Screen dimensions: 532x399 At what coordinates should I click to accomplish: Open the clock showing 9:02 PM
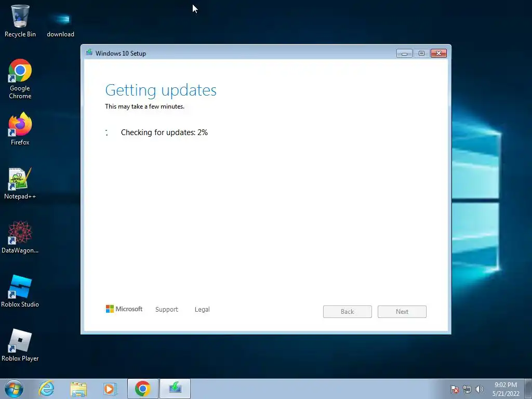coord(506,389)
